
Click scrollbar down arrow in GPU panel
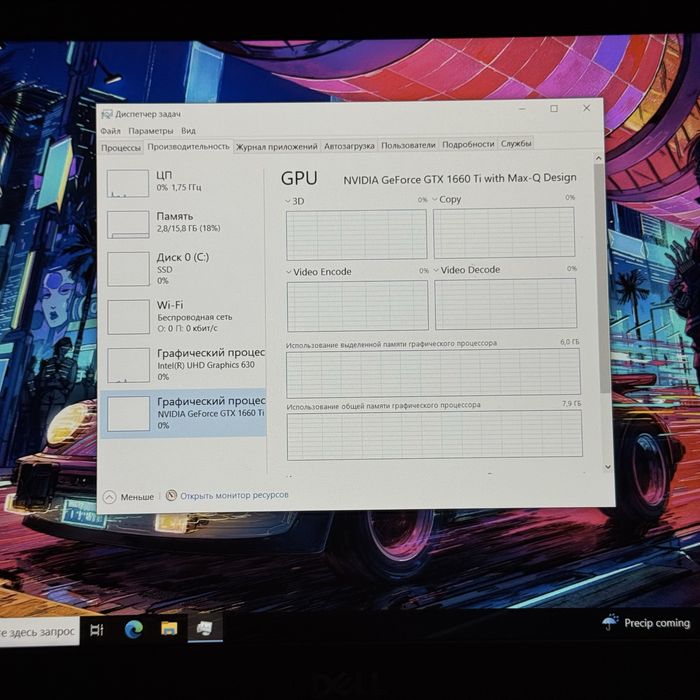[x=607, y=467]
